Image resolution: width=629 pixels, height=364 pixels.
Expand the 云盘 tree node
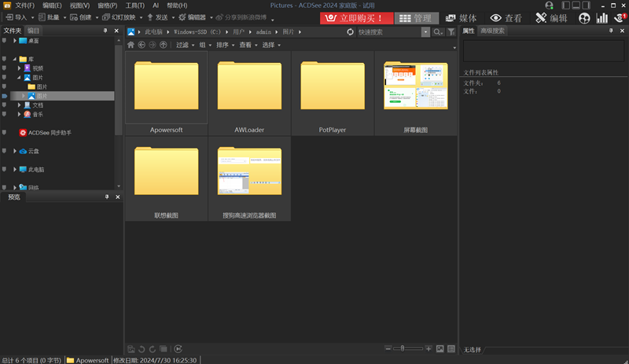coord(15,151)
